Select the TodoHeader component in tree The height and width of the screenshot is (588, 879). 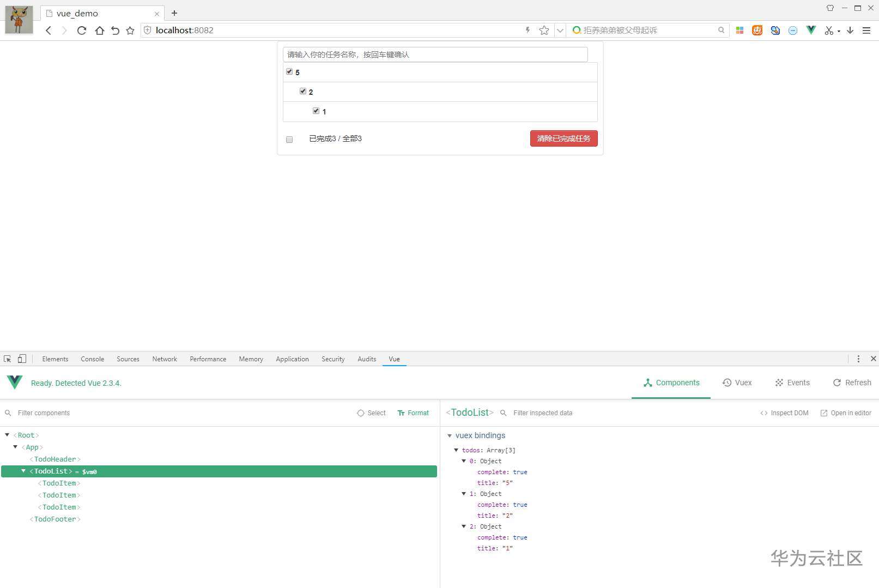coord(55,459)
